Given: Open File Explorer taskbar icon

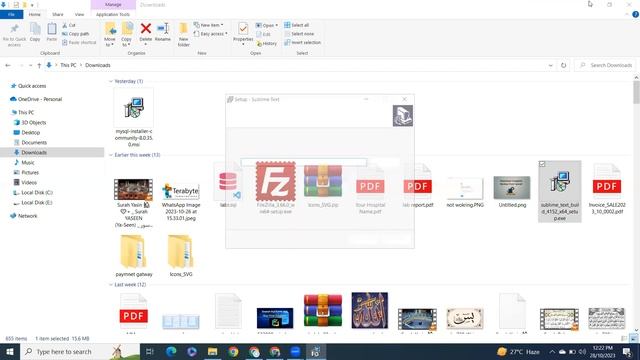Looking at the screenshot, I should point(213,351).
